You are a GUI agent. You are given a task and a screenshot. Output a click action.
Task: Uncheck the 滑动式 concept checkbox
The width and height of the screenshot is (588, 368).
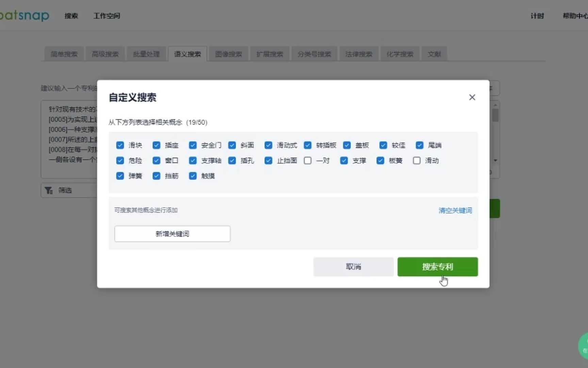(268, 145)
